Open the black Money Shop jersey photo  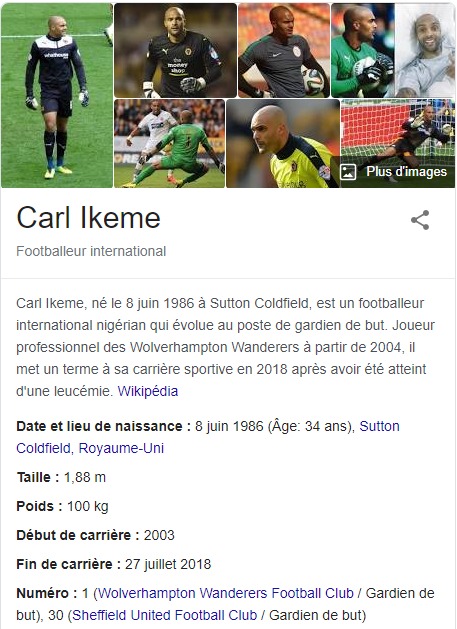(x=175, y=51)
